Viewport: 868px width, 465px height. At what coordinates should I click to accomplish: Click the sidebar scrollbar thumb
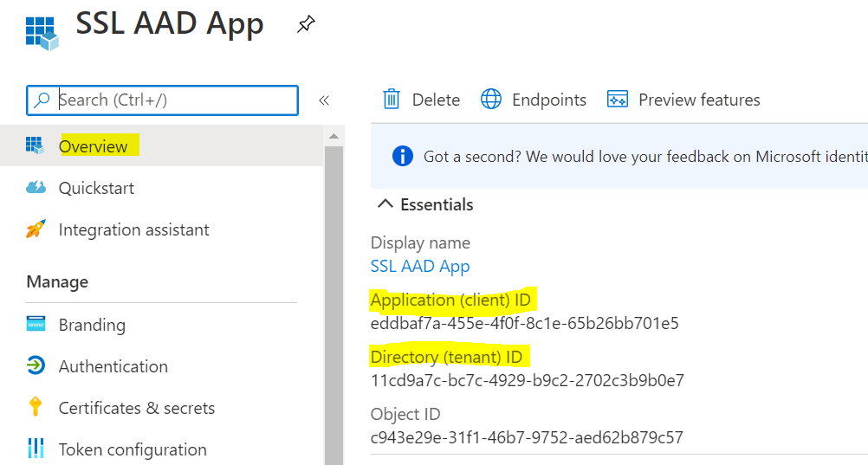pyautogui.click(x=334, y=306)
